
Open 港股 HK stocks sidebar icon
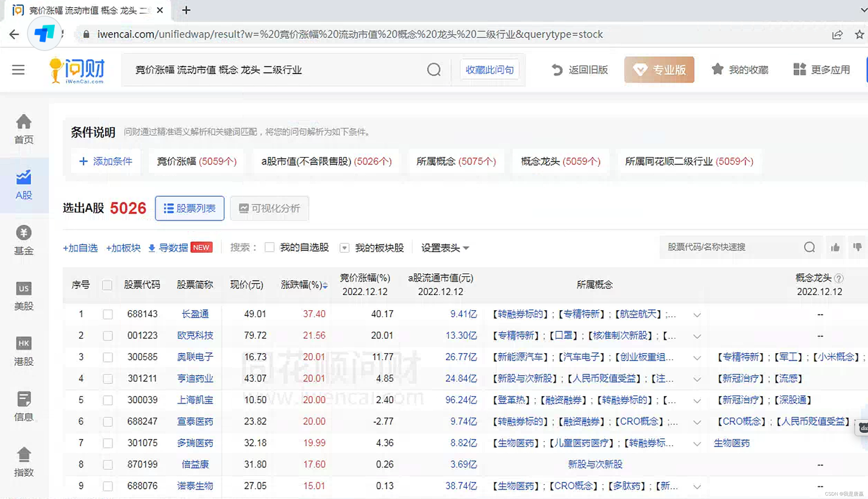click(24, 351)
